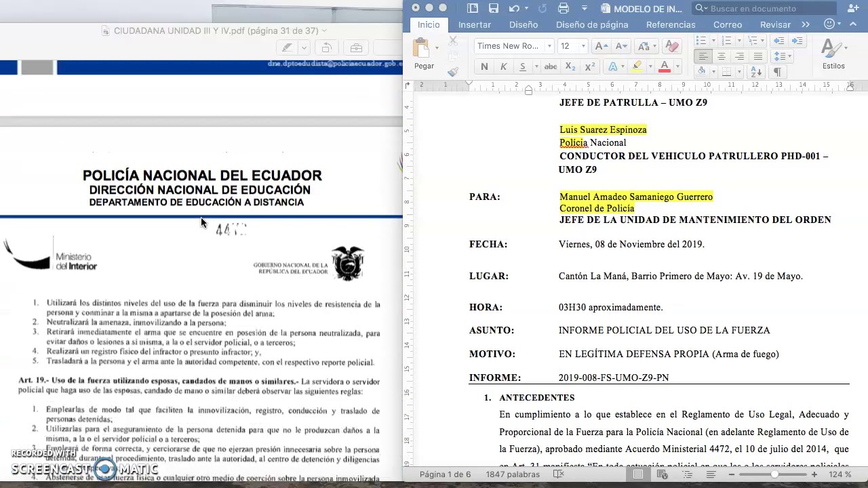
Task: Open the Referencias tab
Action: [671, 24]
